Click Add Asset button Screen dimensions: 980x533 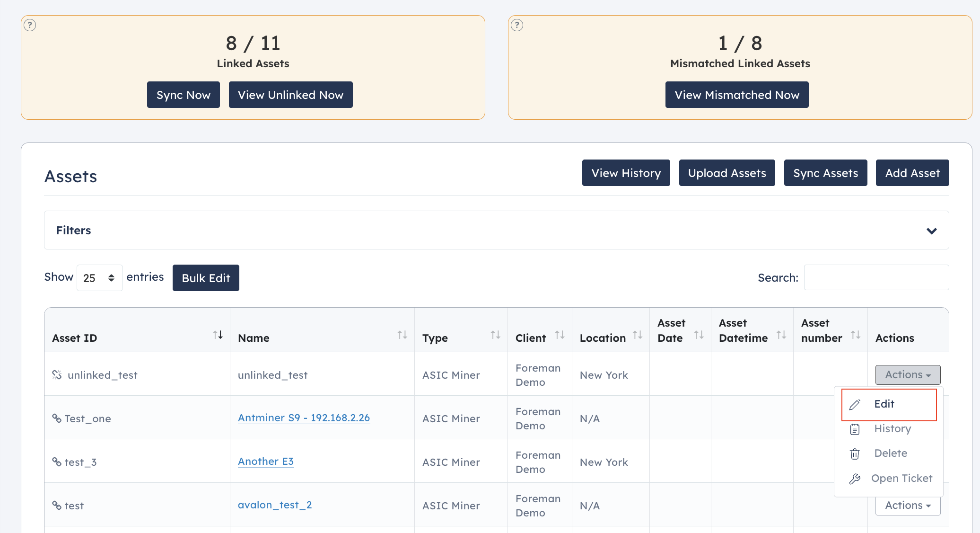(x=912, y=173)
